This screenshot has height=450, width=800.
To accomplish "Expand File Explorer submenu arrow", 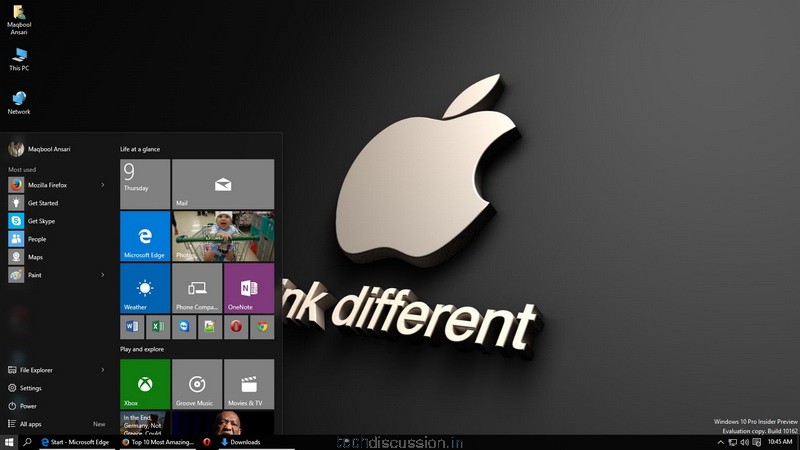I will point(103,370).
